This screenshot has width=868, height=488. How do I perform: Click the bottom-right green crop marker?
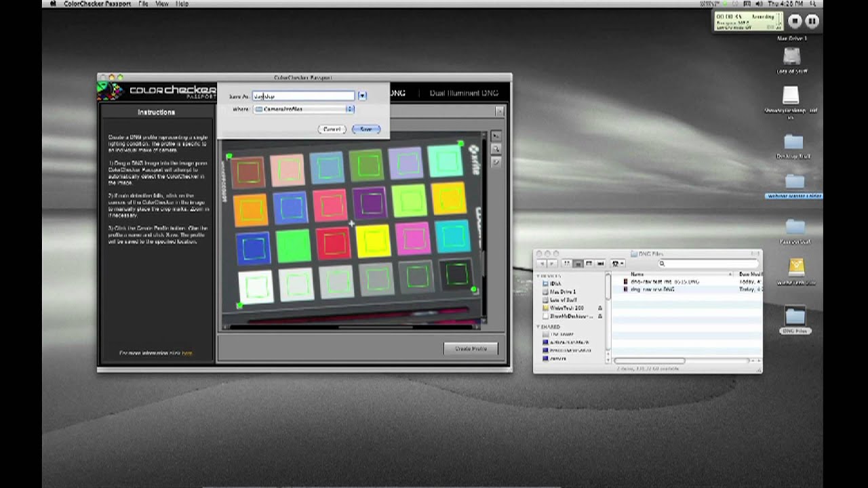pos(474,290)
